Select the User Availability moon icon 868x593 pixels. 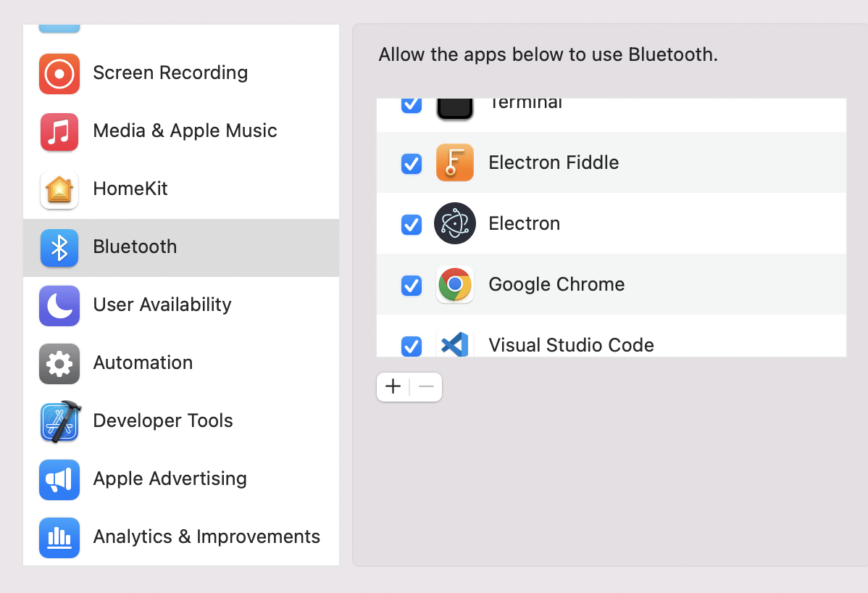[x=59, y=306]
